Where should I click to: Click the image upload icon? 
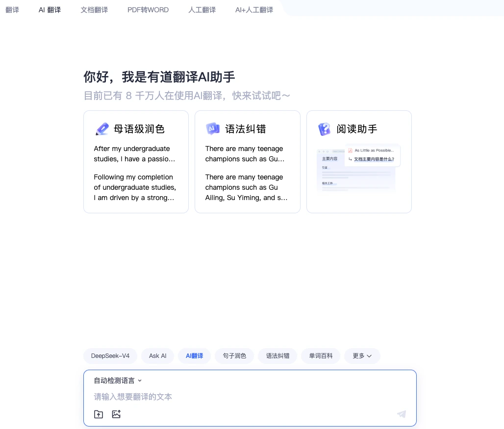click(x=116, y=414)
